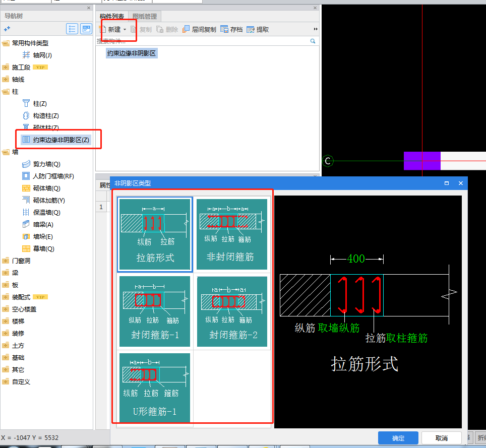Expand 基础 folder
486x448 pixels.
6,357
